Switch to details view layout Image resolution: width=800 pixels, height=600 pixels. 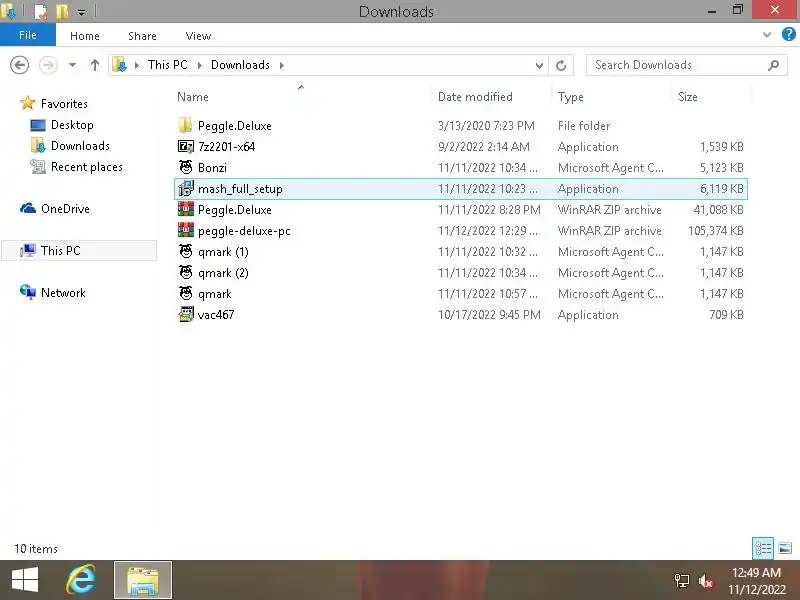point(763,548)
